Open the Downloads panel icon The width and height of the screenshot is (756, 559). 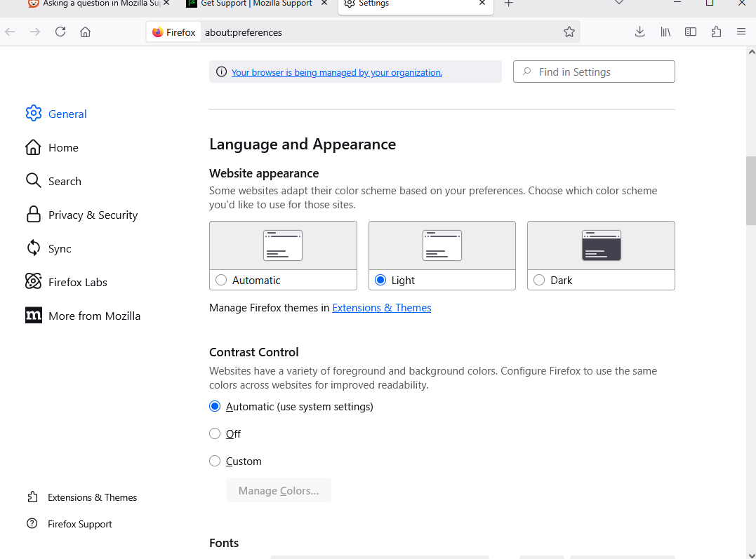[x=639, y=32]
